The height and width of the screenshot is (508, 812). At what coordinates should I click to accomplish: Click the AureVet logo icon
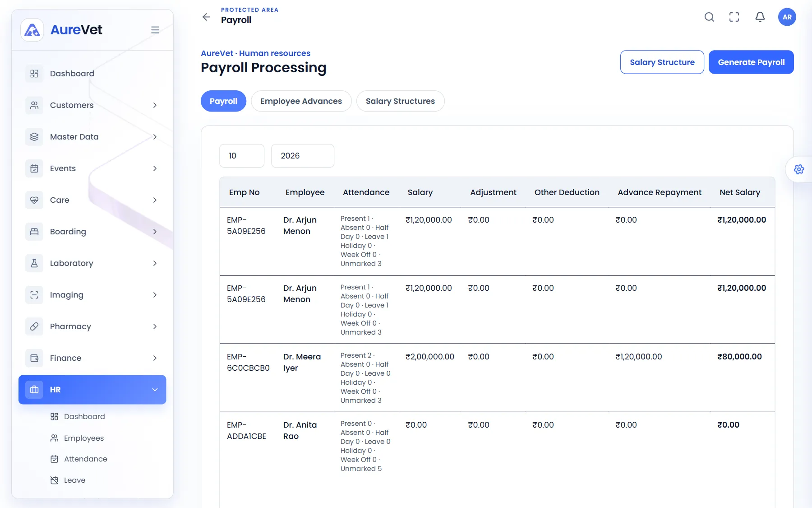click(x=32, y=30)
